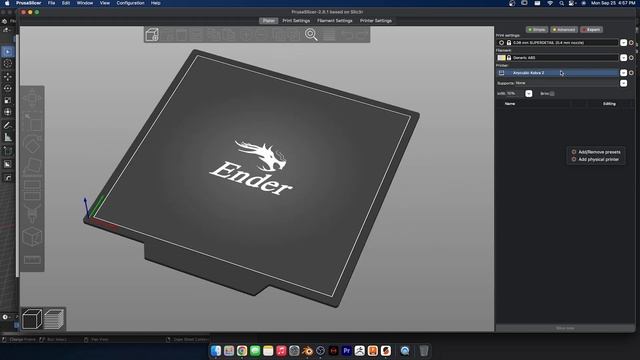Switch to the 3D editor view cube
This screenshot has width=640, height=360.
[32, 319]
